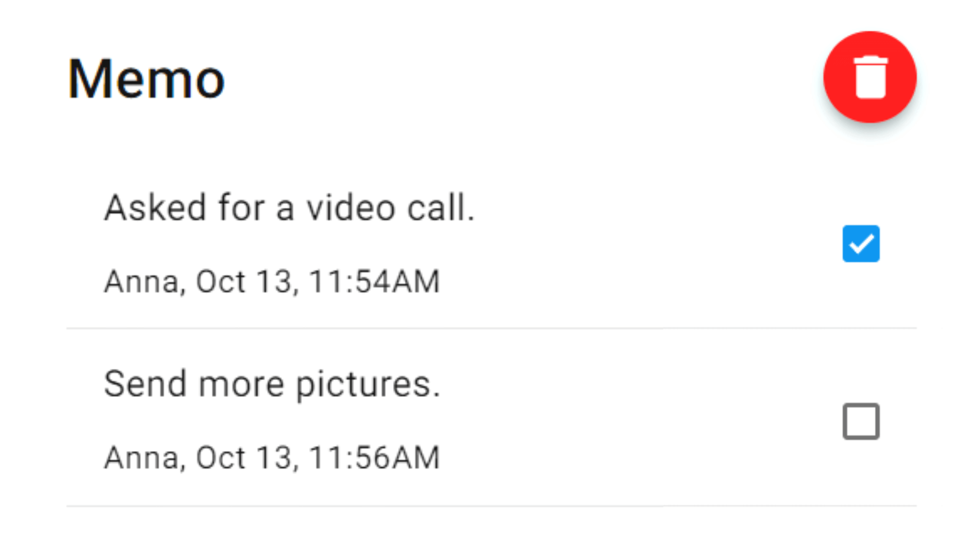Tick the empty gray square box
This screenshot has height=551, width=980.
(861, 421)
